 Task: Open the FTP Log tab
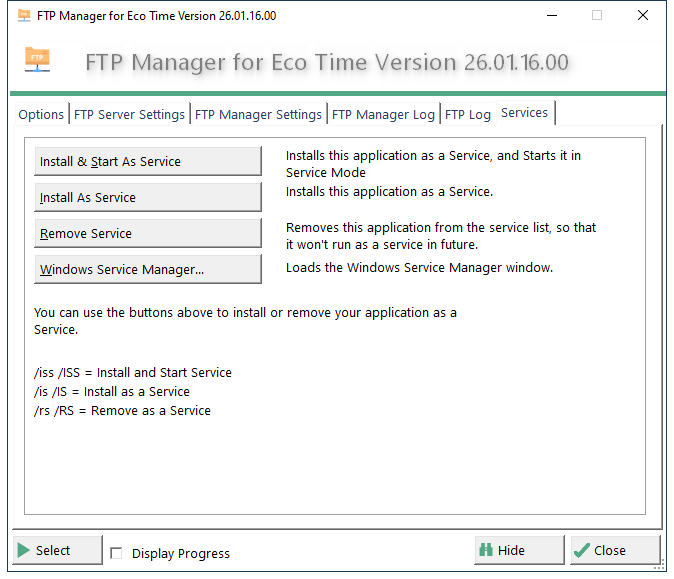(x=468, y=114)
